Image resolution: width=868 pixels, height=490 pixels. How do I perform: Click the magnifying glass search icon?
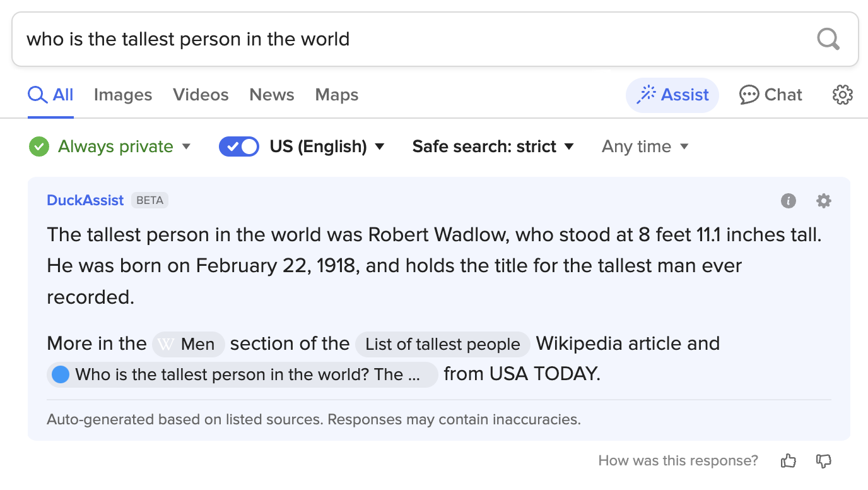point(828,39)
